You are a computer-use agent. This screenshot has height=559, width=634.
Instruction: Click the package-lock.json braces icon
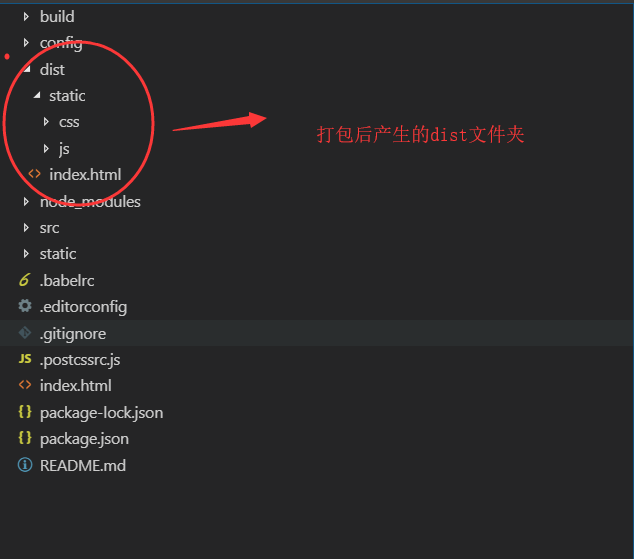[25, 412]
